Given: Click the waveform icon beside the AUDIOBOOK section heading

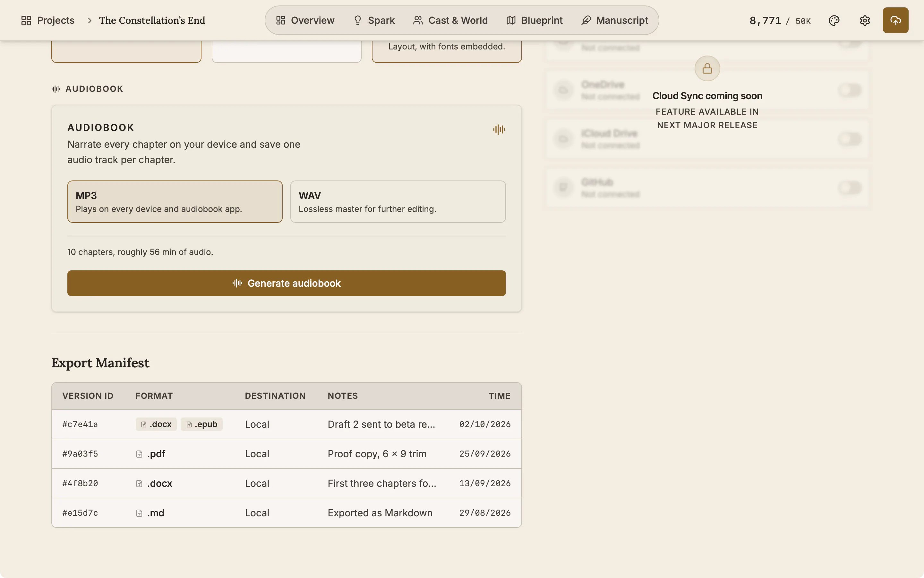Looking at the screenshot, I should [x=56, y=89].
